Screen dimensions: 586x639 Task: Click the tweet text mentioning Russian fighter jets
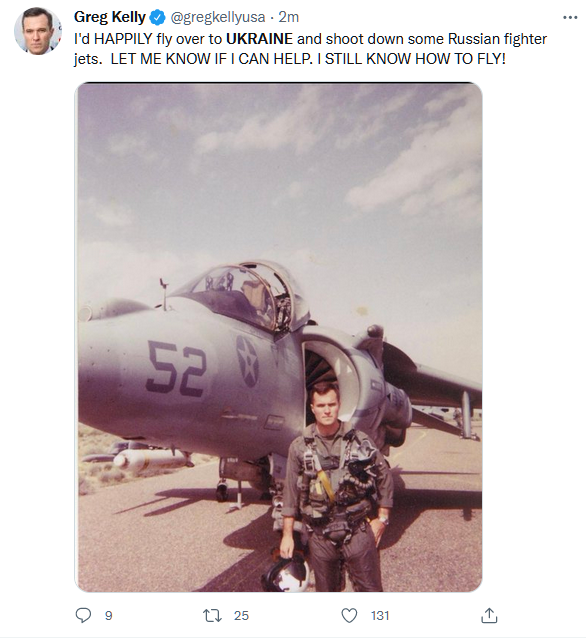tap(310, 49)
